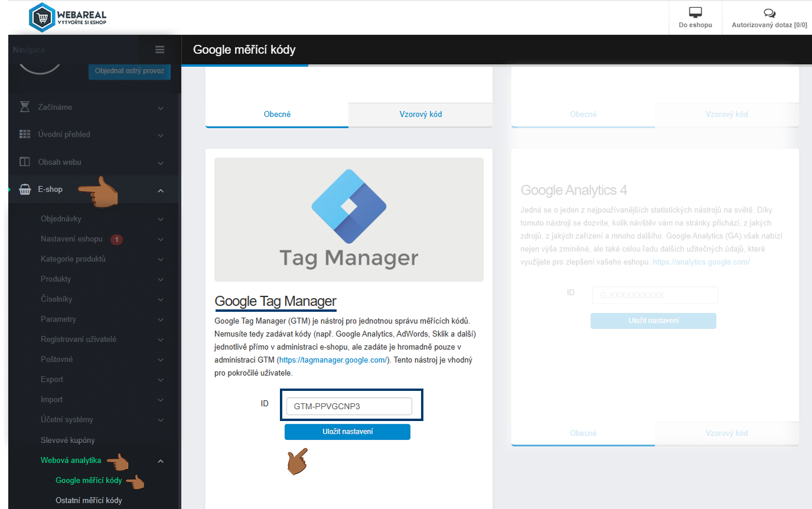Viewport: 812px width, 509px height.
Task: Select Obecné tab above Google Analytics 4
Action: coord(583,115)
